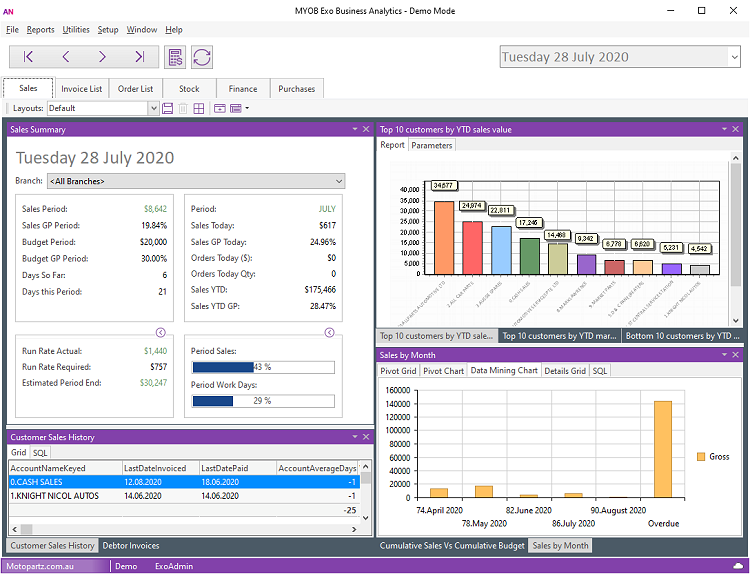Save the current layout icon
The width and height of the screenshot is (750, 574).
coord(167,109)
